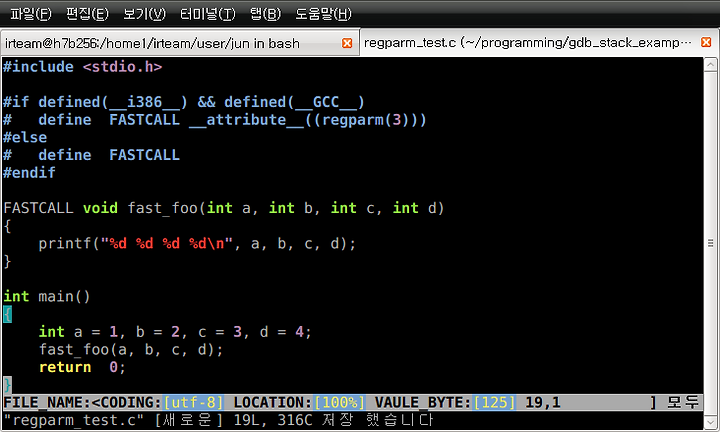The height and width of the screenshot is (432, 720).
Task: Place cursor on main's opening brace
Action: (x=7, y=314)
